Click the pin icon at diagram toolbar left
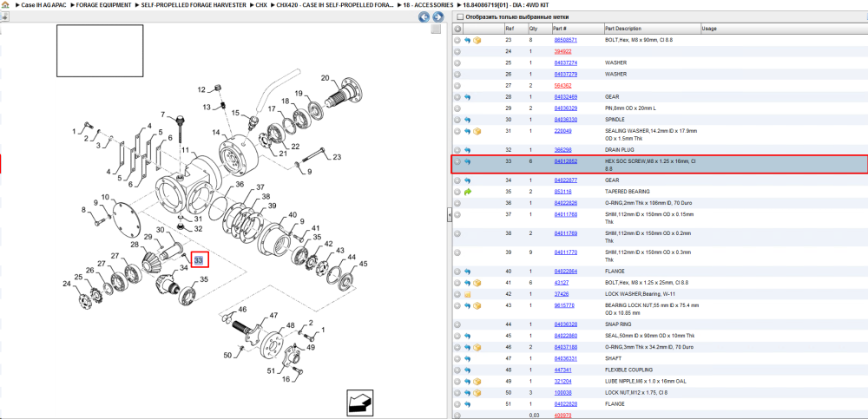Image resolution: width=868 pixels, height=419 pixels. [3, 16]
